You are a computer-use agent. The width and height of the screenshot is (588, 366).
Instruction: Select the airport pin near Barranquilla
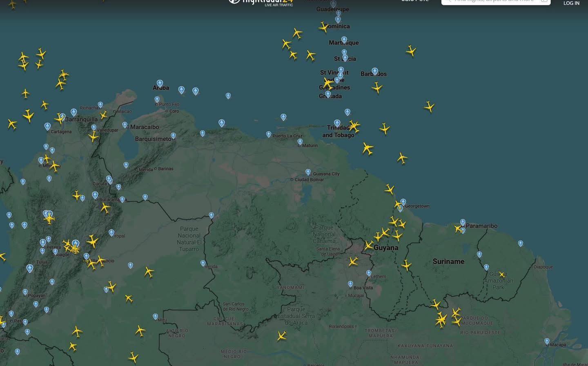(x=74, y=112)
